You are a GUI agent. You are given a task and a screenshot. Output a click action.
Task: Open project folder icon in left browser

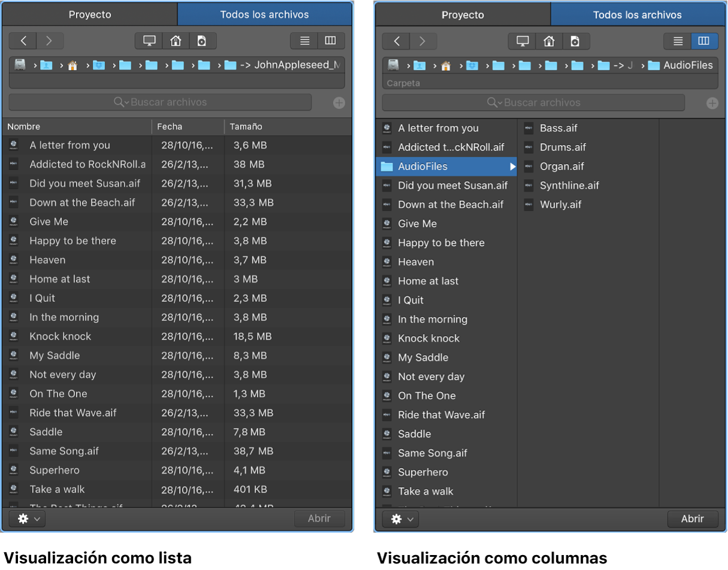[202, 41]
